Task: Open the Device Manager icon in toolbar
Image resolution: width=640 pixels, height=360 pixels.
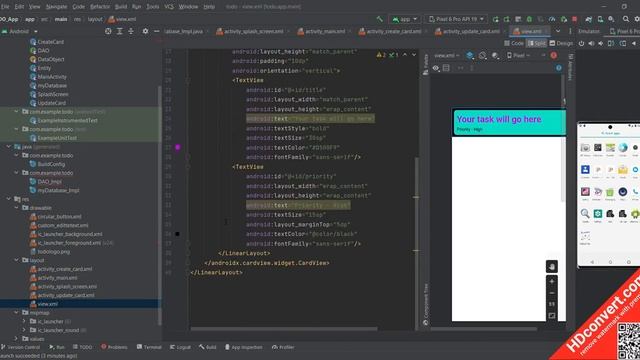Action: point(600,19)
